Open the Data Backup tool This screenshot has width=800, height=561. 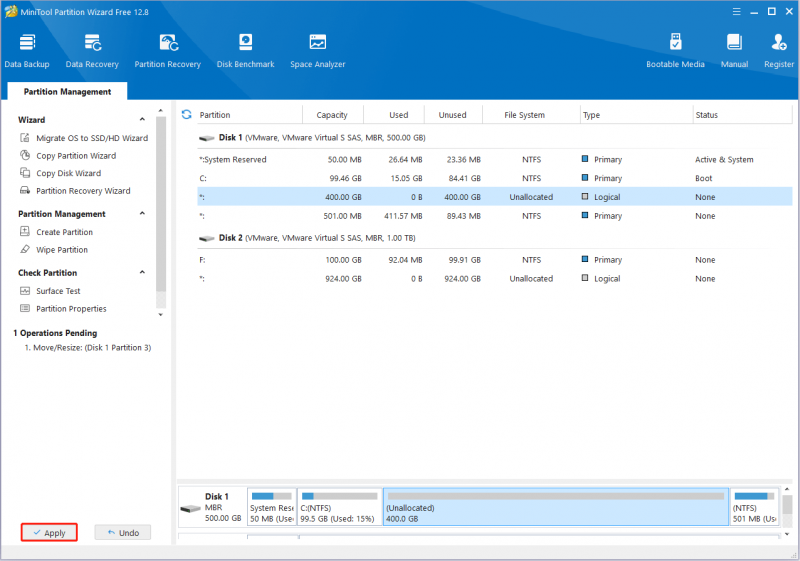pos(27,50)
